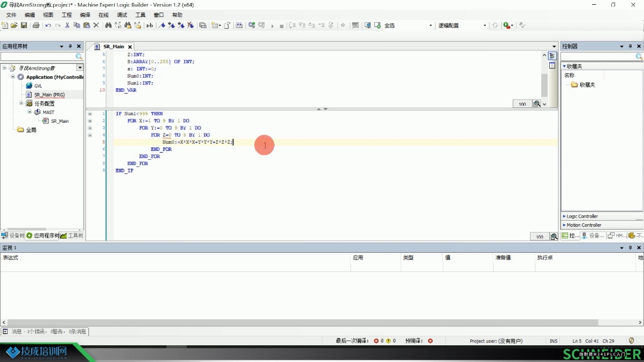
Task: Click the Open Project folder icon
Action: 14,26
